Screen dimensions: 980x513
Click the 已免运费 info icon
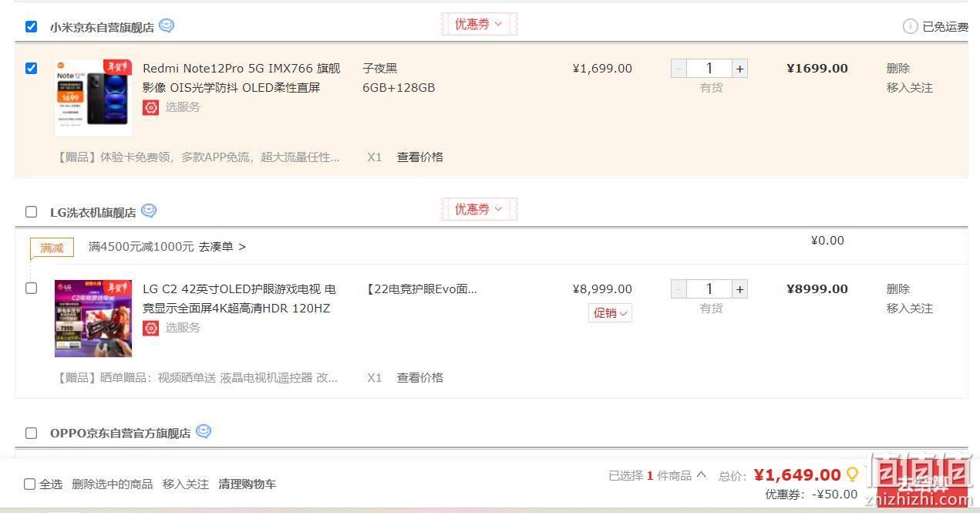pos(910,26)
